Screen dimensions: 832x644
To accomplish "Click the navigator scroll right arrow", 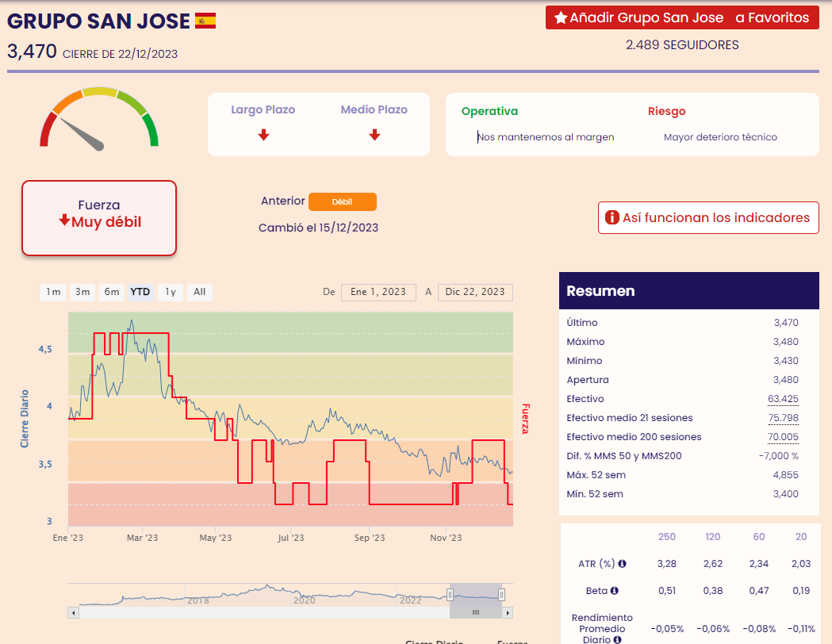I will coord(508,613).
